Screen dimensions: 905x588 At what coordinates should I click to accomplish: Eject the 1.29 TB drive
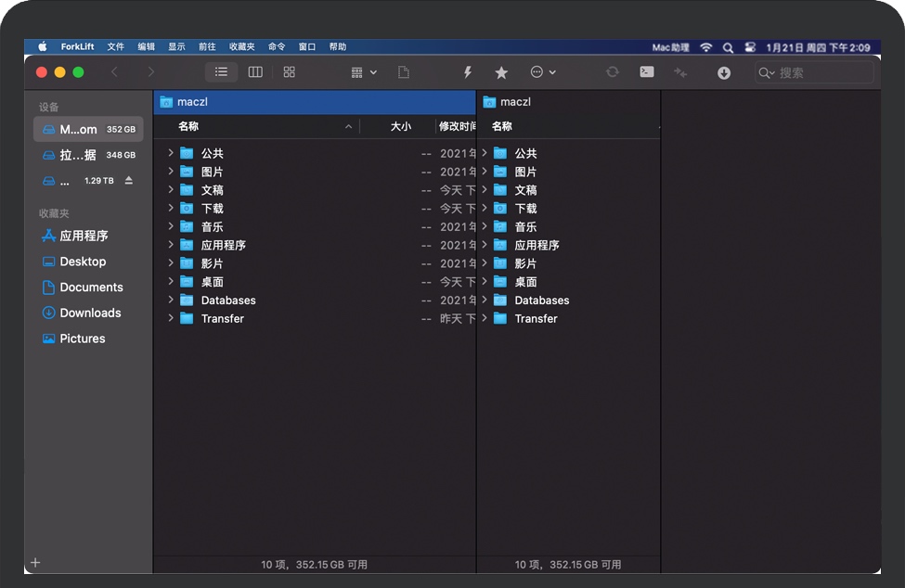tap(129, 180)
